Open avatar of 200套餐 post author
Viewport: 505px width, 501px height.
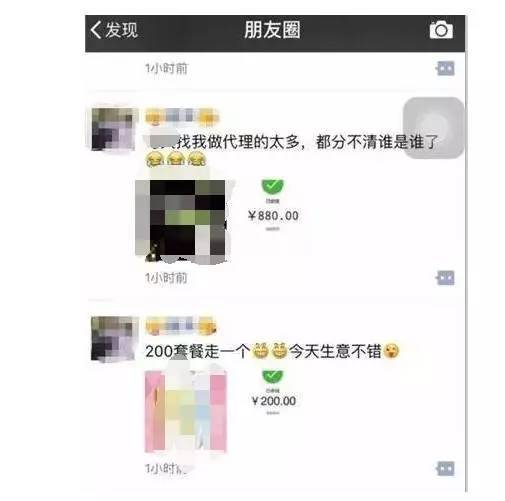(x=114, y=339)
